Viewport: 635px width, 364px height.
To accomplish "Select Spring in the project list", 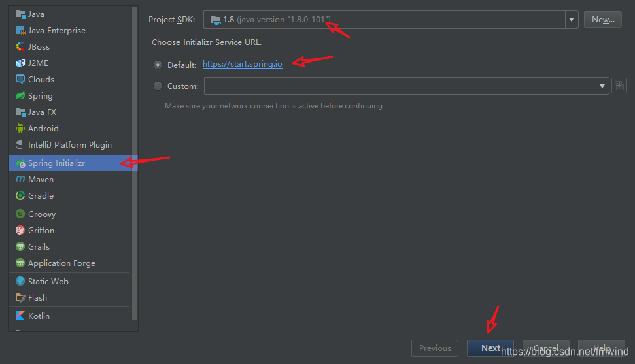I will click(69, 96).
